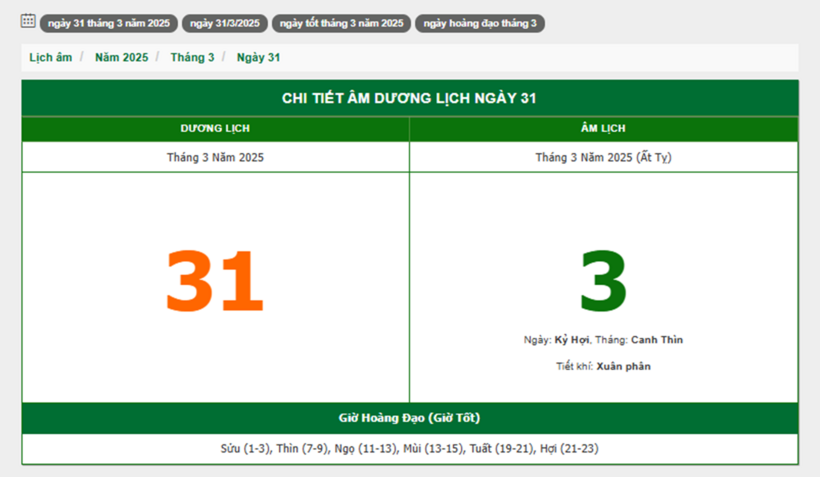
Task: Click the 'Kỷ Hợi' day name
Action: click(572, 340)
